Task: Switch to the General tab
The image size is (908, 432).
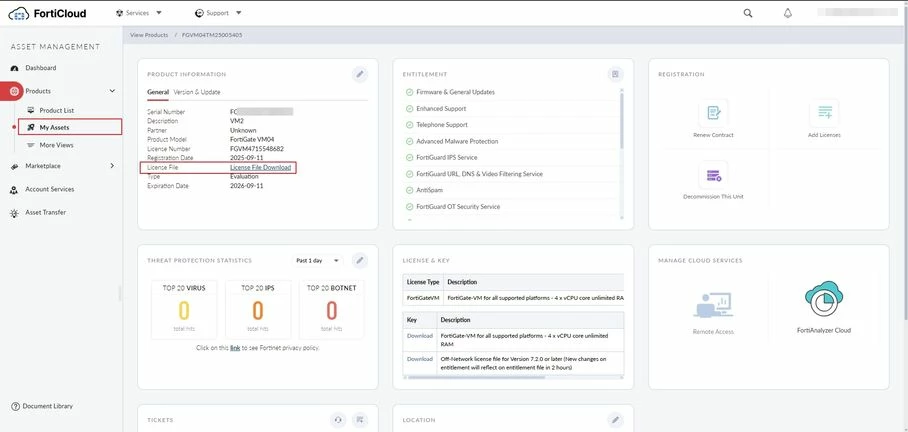Action: (158, 92)
